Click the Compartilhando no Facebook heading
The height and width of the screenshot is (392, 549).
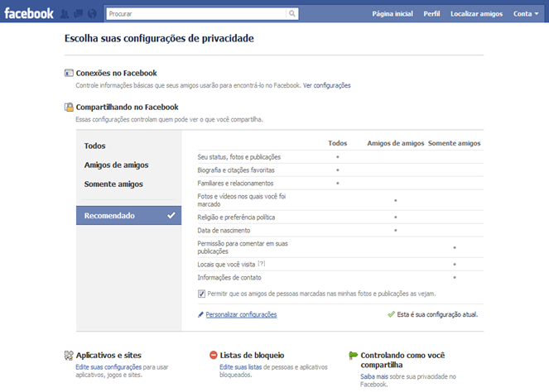click(x=127, y=107)
